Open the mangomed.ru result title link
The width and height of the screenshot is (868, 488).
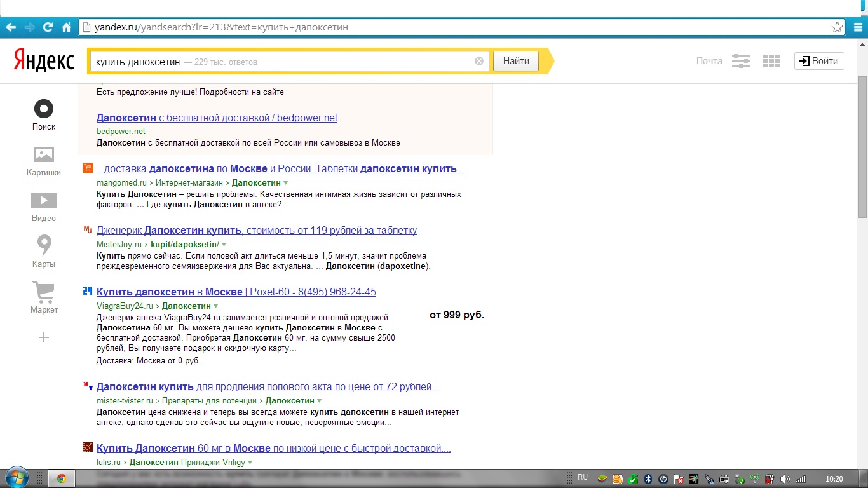280,169
